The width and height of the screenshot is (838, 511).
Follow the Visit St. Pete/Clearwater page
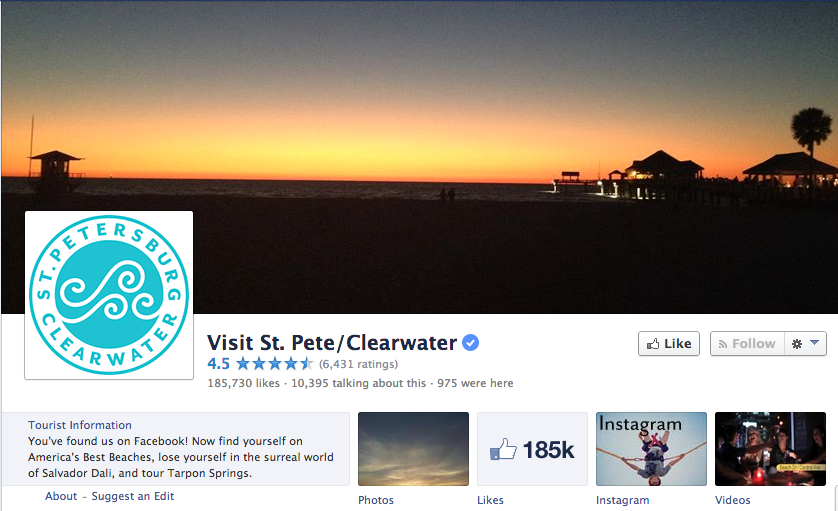pyautogui.click(x=747, y=344)
